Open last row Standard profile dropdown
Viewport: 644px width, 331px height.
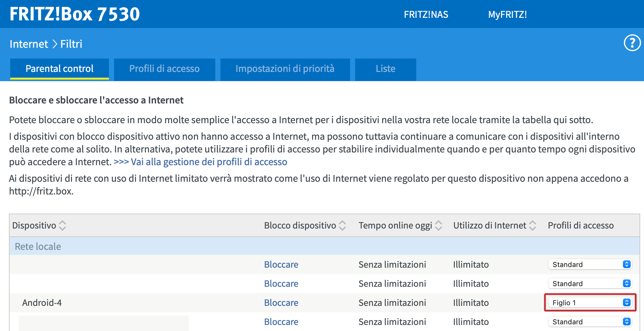590,322
